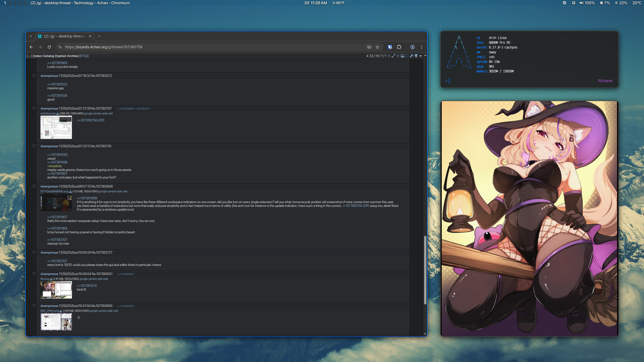Image resolution: width=644 pixels, height=362 pixels.
Task: Open quick reply speech bubble icon
Action: [x=407, y=56]
